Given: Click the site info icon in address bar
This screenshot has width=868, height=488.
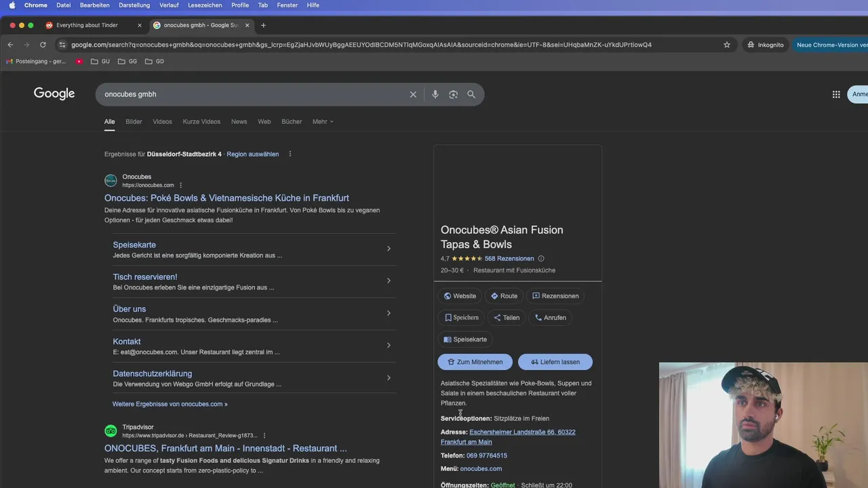Looking at the screenshot, I should (x=62, y=45).
